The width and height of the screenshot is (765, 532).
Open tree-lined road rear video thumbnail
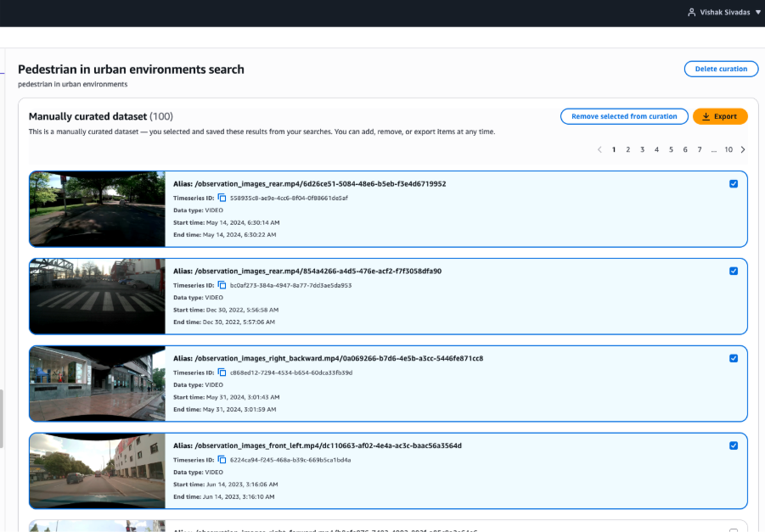click(x=98, y=209)
